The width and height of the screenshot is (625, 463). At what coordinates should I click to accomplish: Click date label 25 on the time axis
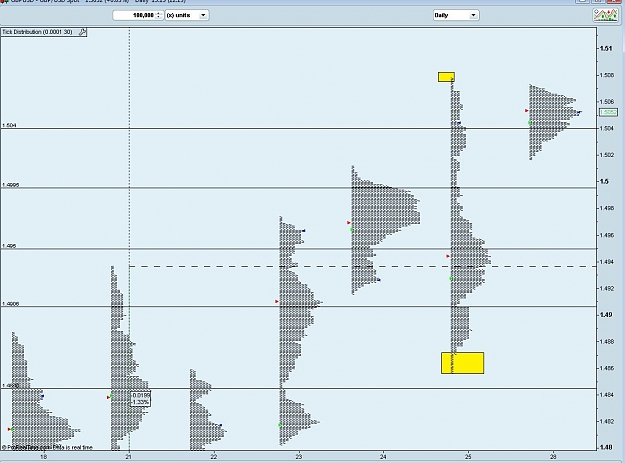[468, 457]
